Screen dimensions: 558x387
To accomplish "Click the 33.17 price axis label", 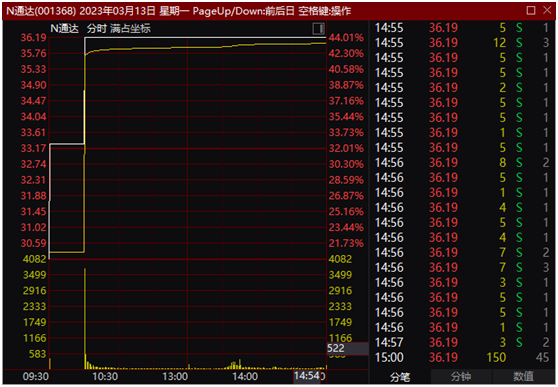I will coord(33,148).
